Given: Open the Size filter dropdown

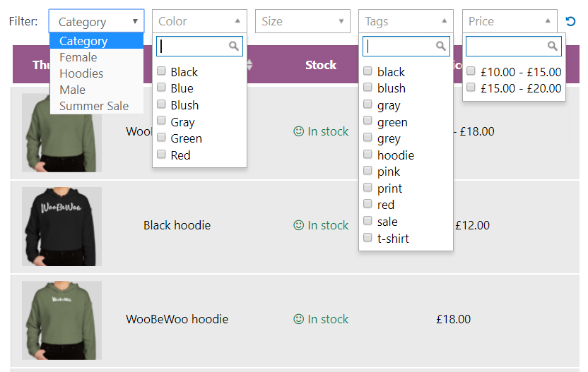Looking at the screenshot, I should (302, 21).
